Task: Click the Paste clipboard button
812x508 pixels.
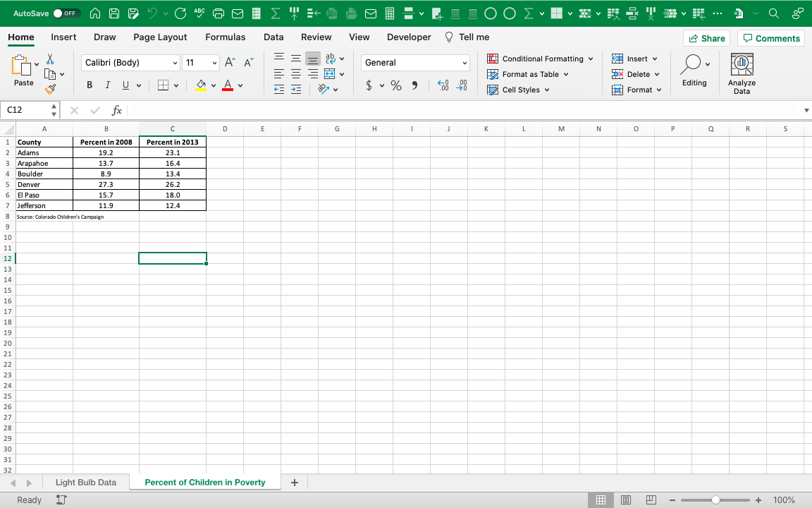Action: (x=23, y=71)
